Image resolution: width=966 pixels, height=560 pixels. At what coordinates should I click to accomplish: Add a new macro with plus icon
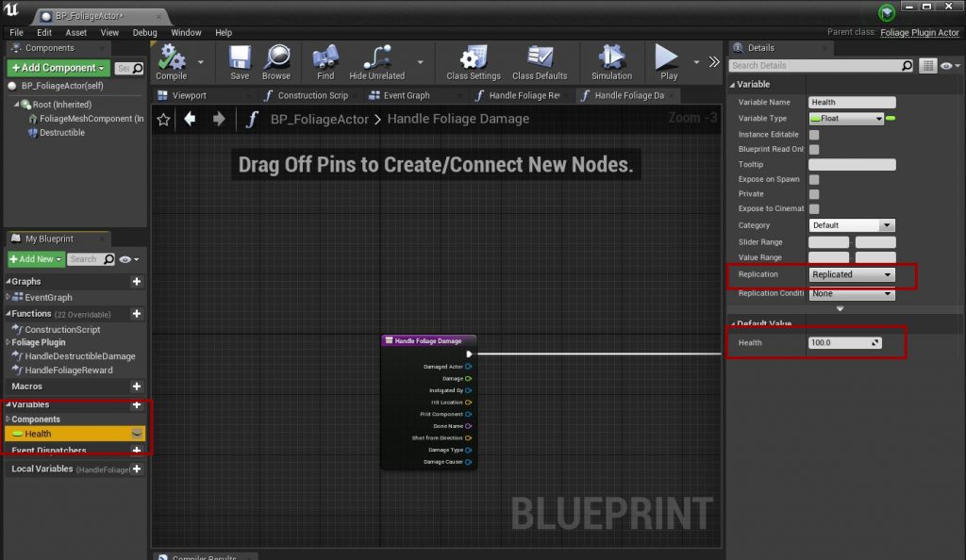point(137,387)
